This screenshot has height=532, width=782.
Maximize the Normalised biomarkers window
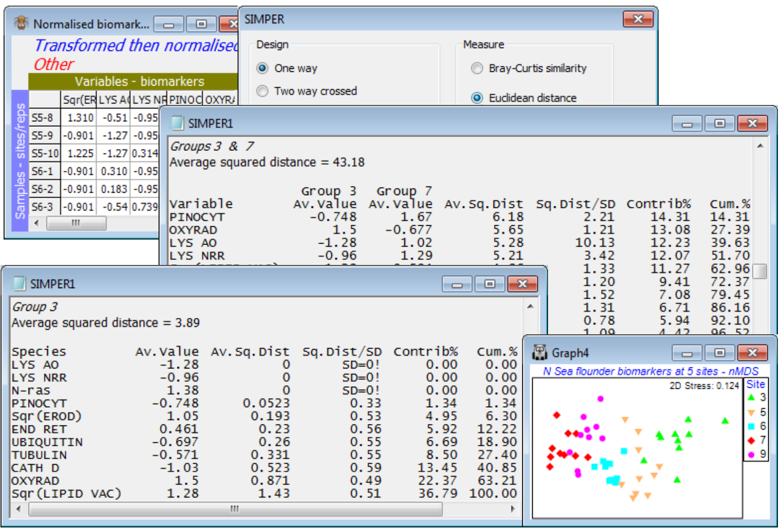(x=201, y=24)
